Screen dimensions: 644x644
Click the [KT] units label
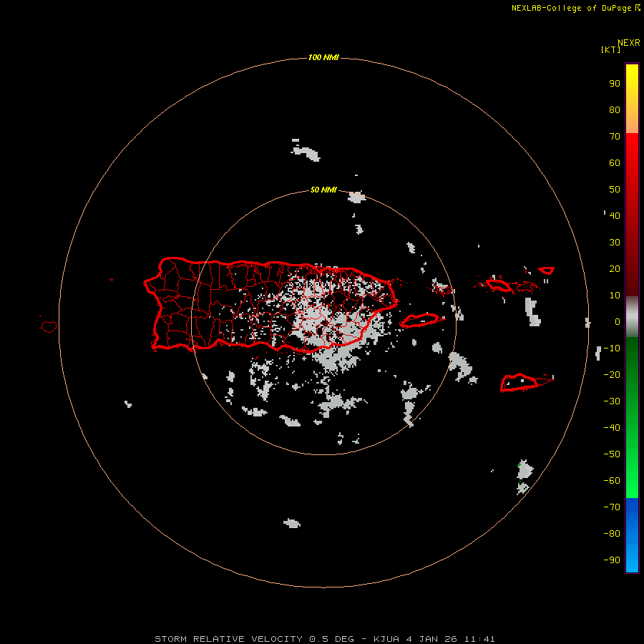coord(611,49)
